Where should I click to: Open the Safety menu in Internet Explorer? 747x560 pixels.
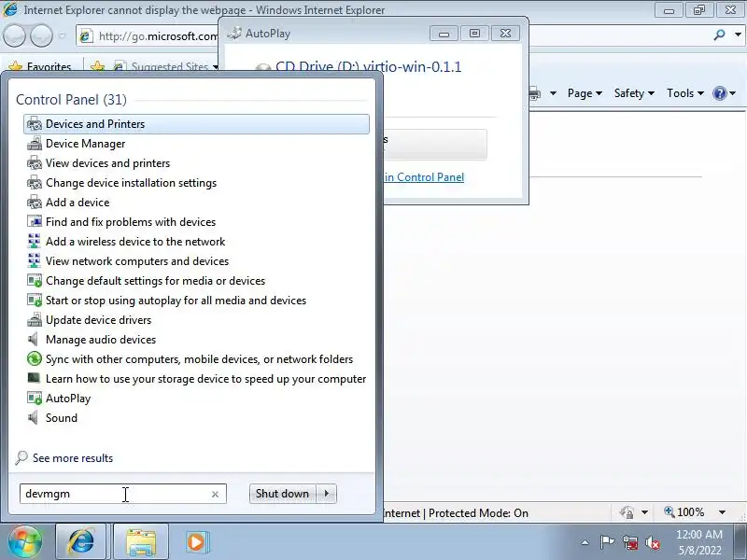click(634, 93)
